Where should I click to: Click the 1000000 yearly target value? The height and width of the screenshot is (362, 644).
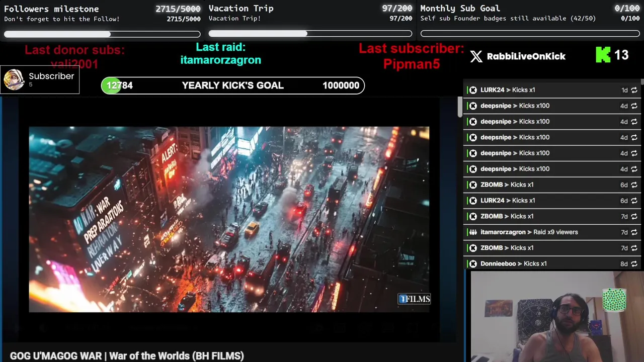tap(341, 85)
